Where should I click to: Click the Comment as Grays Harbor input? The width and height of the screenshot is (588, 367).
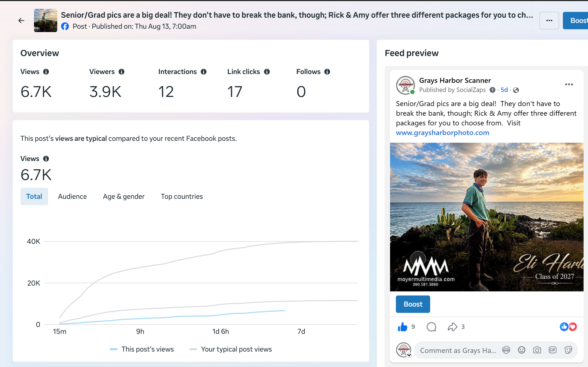pyautogui.click(x=458, y=350)
